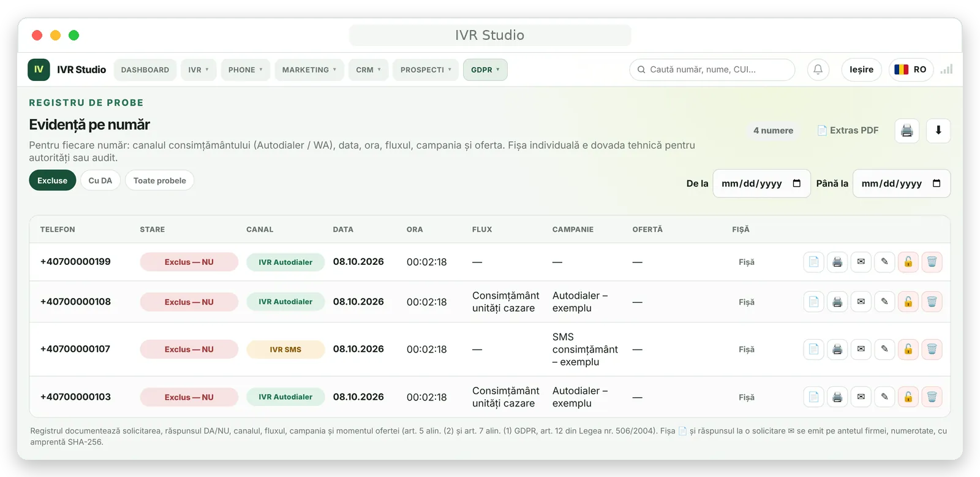This screenshot has height=477, width=980.
Task: Click unlock padlock for +40700000199
Action: coord(908,262)
